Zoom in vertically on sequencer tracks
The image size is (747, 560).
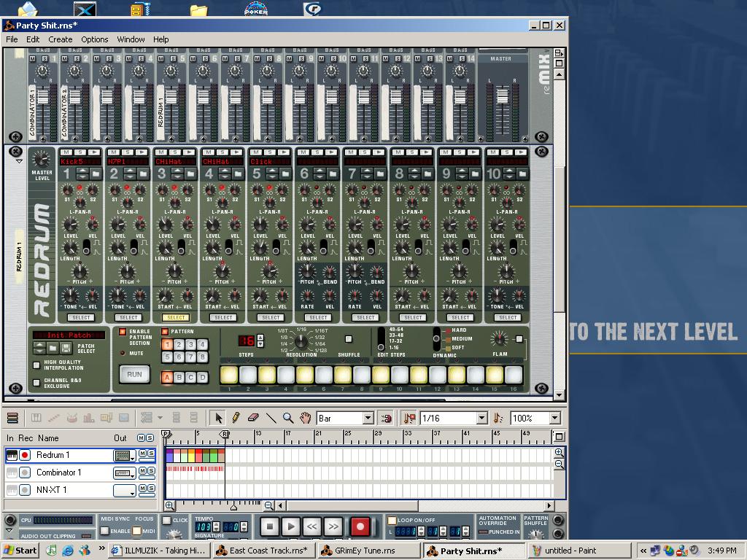[x=560, y=452]
